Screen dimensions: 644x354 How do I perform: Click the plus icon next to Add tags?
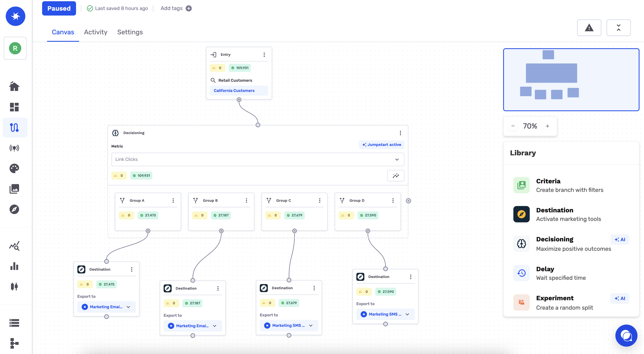[x=189, y=8]
